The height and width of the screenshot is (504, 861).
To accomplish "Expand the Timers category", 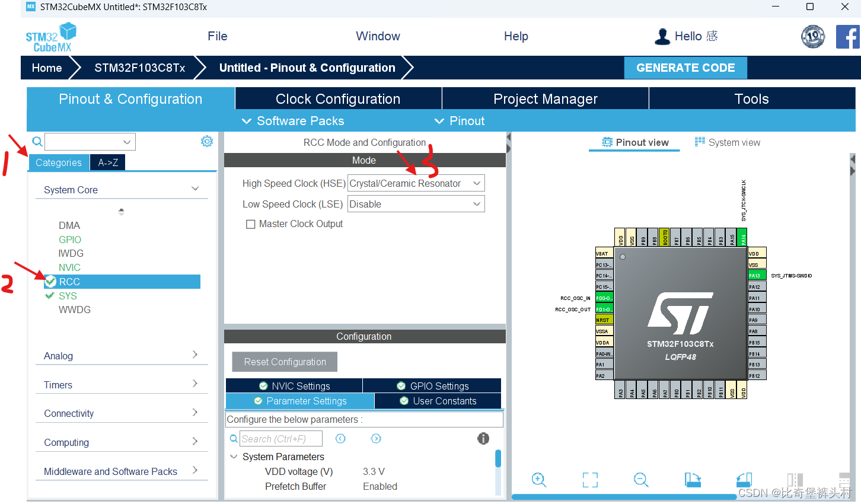I will point(122,385).
